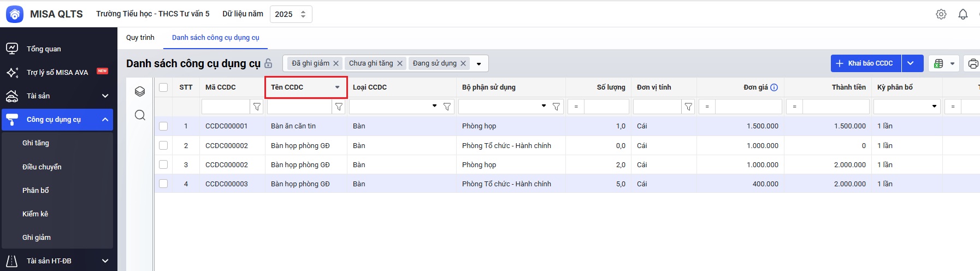980x271 pixels.
Task: Tick the select-all checkbox in header
Action: coord(163,87)
